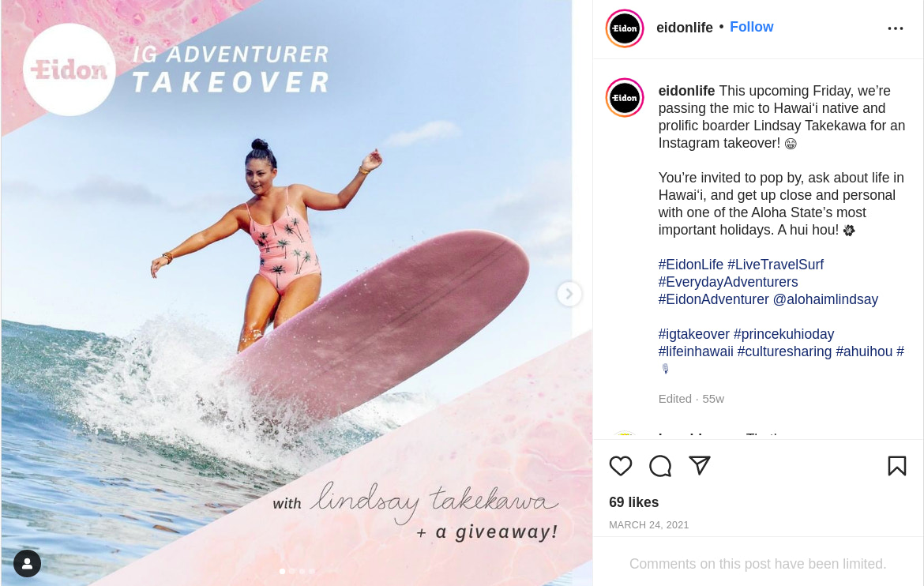This screenshot has height=586, width=924.
Task: Follow the eidonlife account
Action: pyautogui.click(x=751, y=27)
